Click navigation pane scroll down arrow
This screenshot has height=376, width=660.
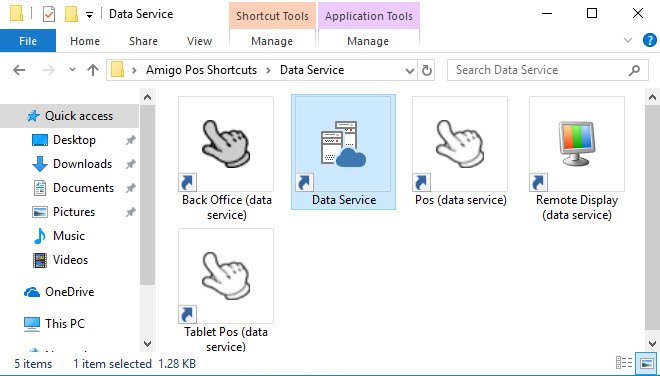pos(147,343)
